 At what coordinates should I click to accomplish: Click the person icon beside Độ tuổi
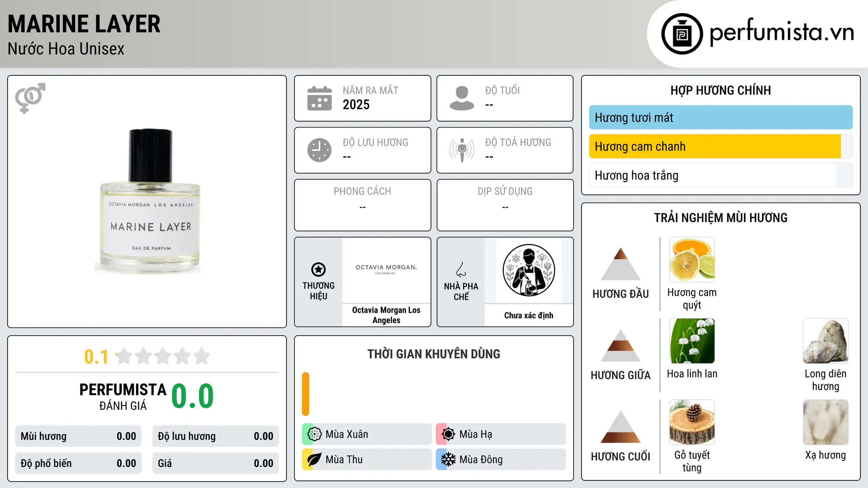(x=462, y=98)
